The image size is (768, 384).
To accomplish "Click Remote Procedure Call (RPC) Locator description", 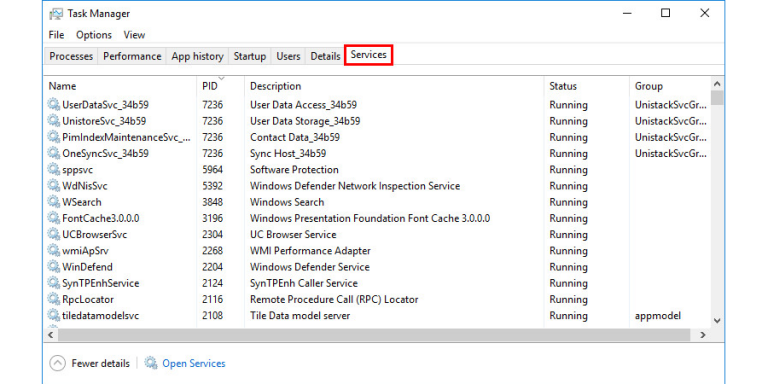I will (334, 299).
